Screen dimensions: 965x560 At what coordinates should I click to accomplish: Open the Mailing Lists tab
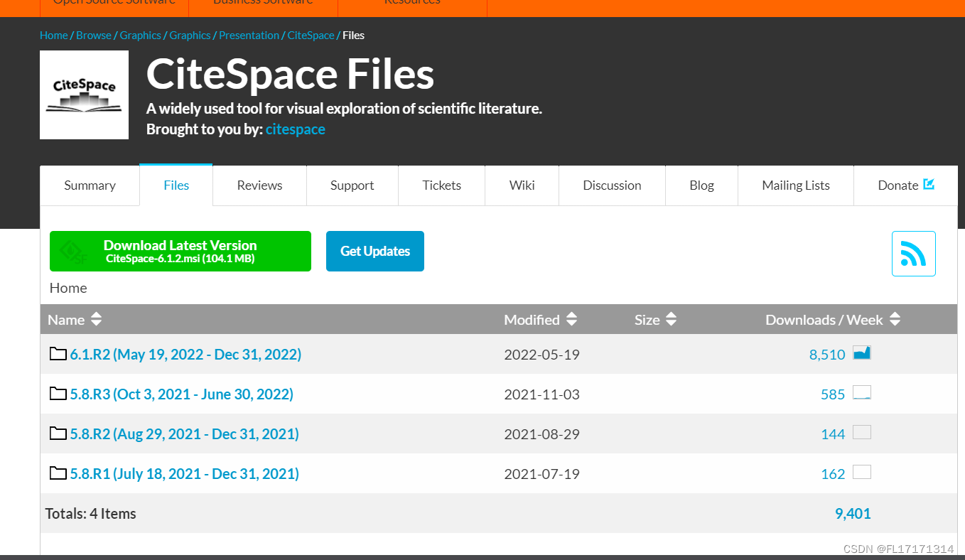795,185
